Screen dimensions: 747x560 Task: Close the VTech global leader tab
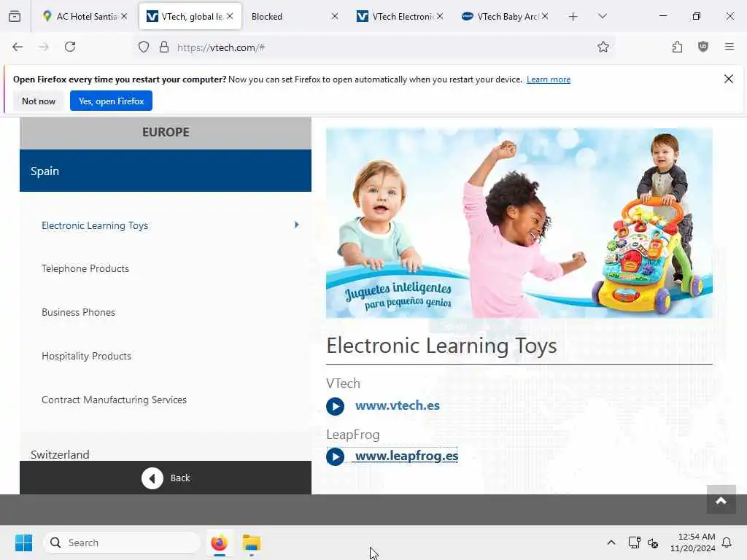pos(230,16)
